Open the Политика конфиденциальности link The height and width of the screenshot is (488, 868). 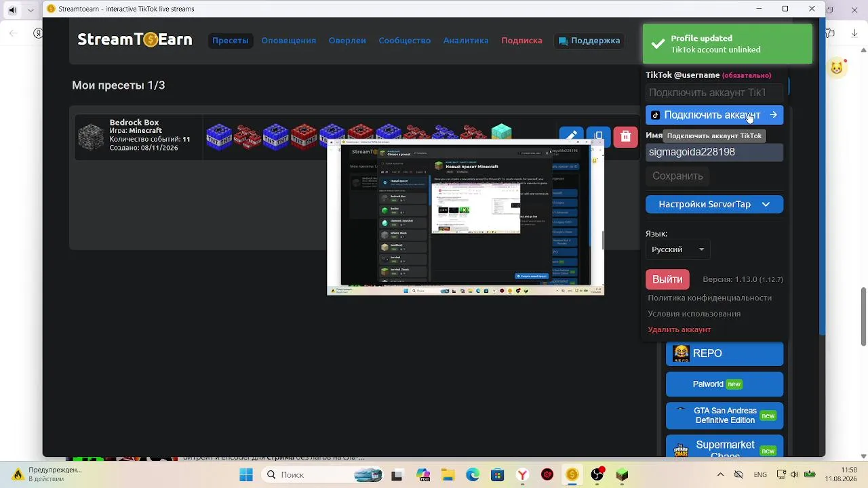pyautogui.click(x=709, y=298)
